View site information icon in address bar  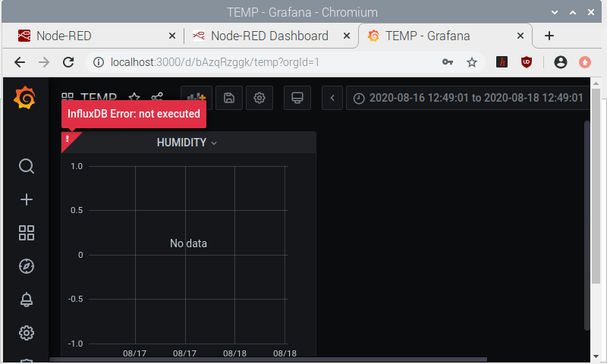pos(99,62)
